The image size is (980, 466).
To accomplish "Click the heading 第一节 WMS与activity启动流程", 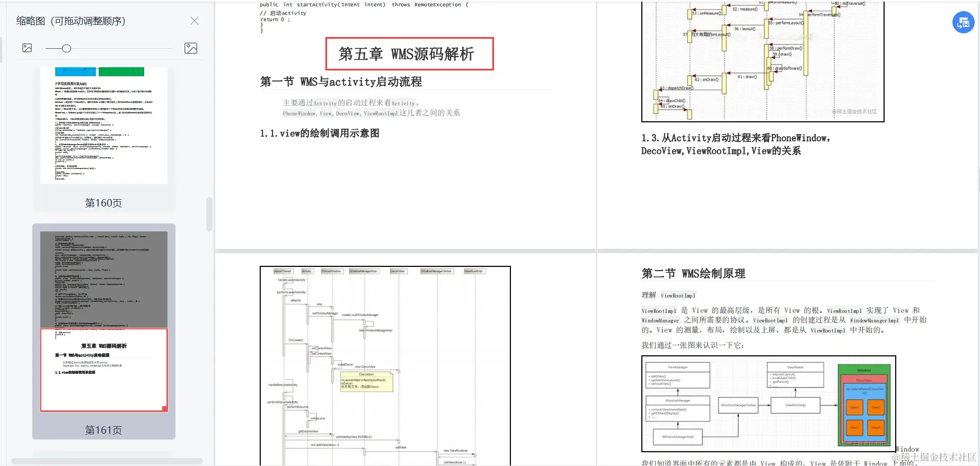I will click(341, 82).
